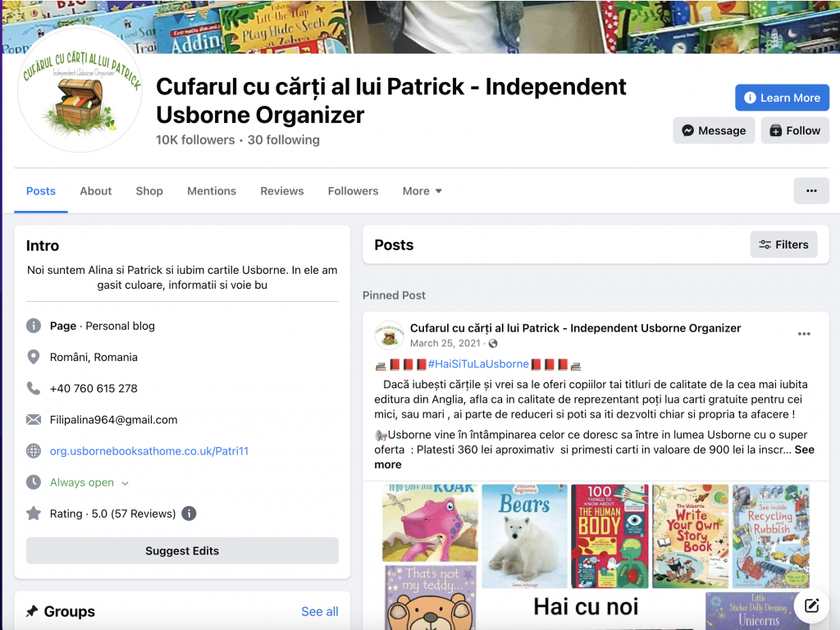840x630 pixels.
Task: Click the 30 following count
Action: coord(283,139)
